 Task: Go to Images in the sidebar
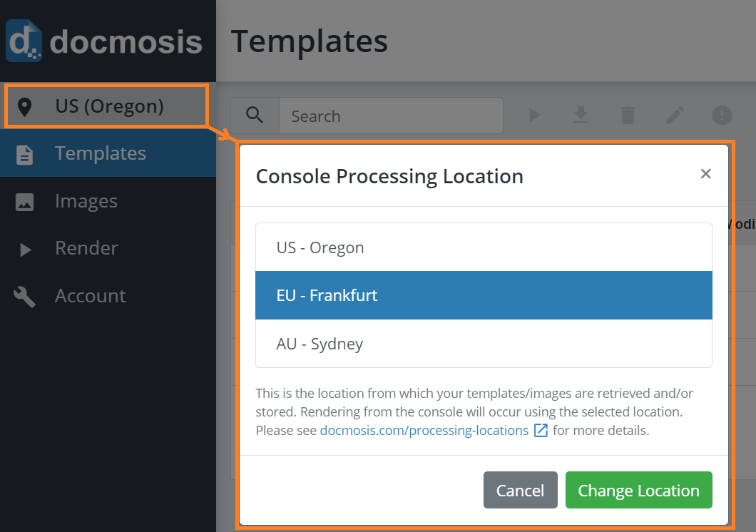pyautogui.click(x=108, y=201)
